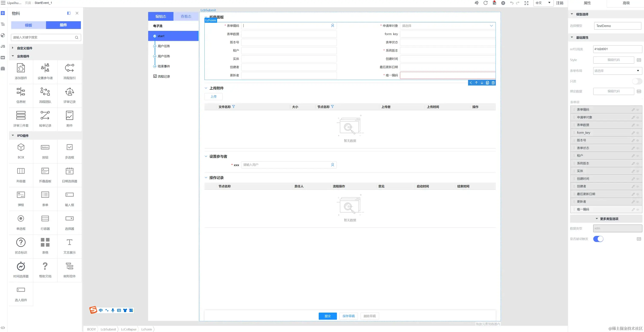Check the 流程记录 checkbox
The width and height of the screenshot is (644, 332).
tap(155, 76)
